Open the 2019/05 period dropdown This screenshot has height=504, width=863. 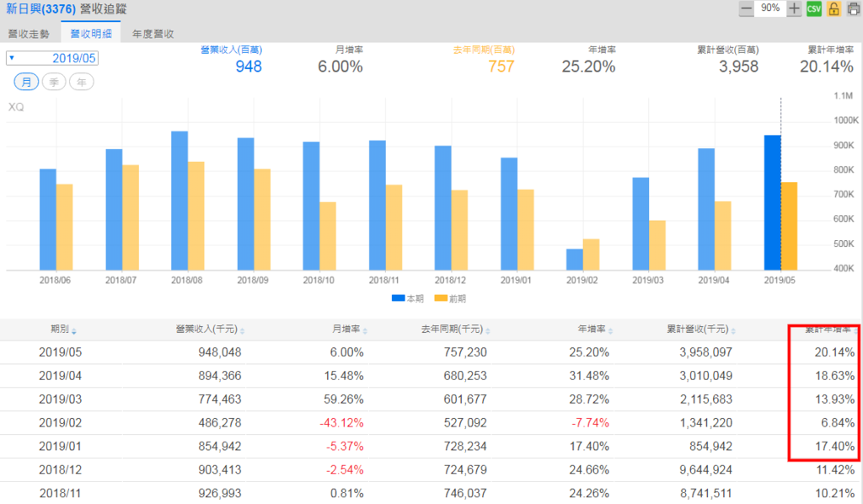(x=52, y=58)
